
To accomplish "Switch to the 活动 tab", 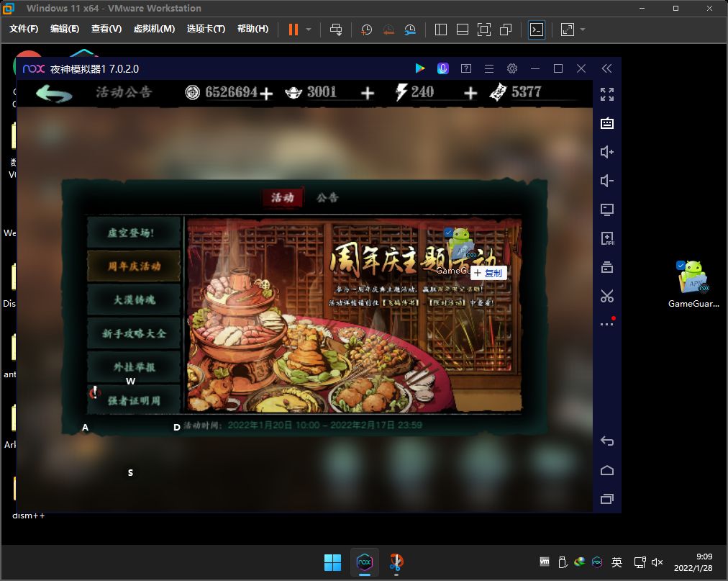I will (283, 197).
